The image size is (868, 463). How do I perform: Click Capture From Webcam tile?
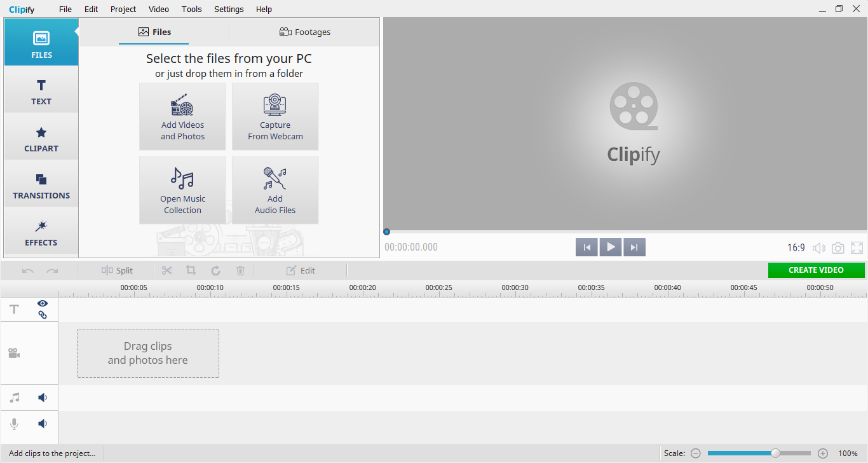click(x=275, y=116)
